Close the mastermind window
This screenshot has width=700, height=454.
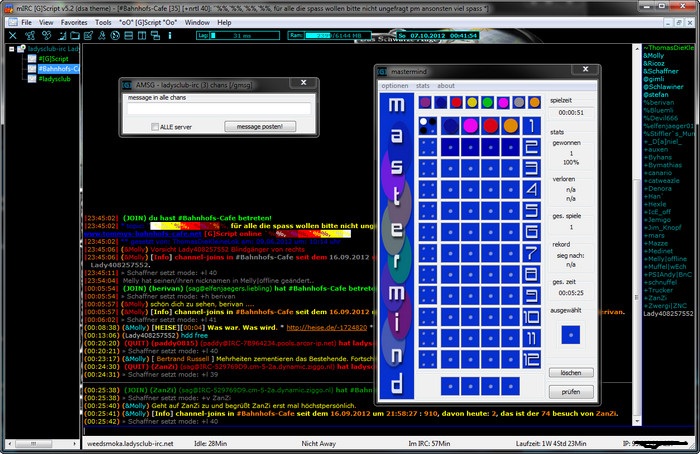tap(585, 69)
